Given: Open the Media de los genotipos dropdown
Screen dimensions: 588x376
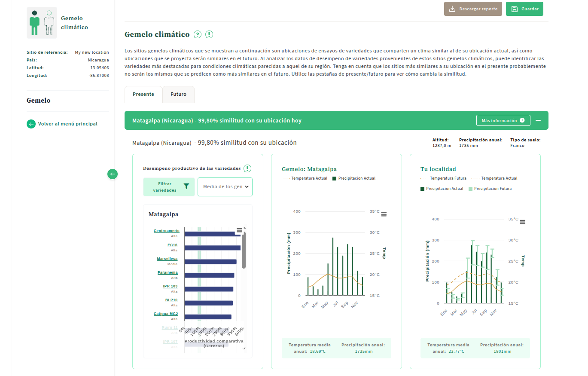Looking at the screenshot, I should (x=225, y=187).
